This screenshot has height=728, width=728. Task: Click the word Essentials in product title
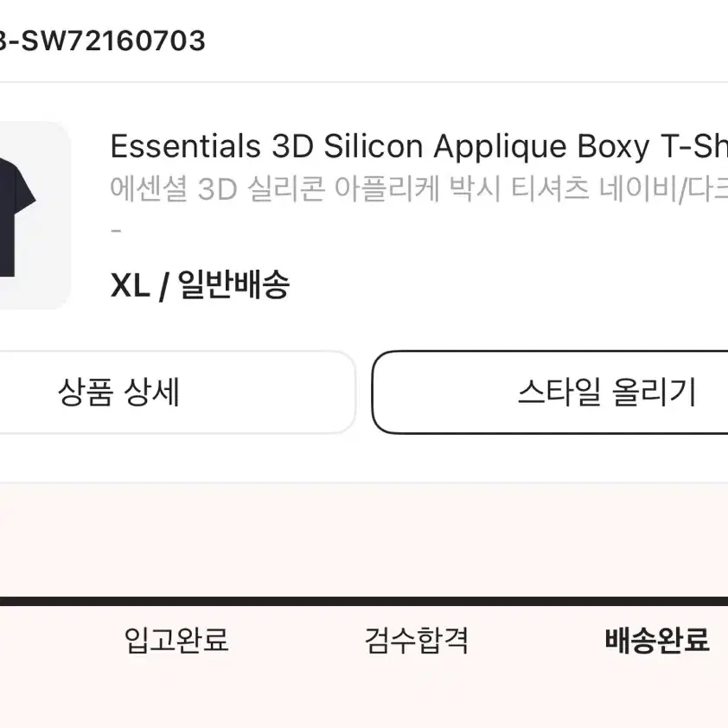coord(186,146)
